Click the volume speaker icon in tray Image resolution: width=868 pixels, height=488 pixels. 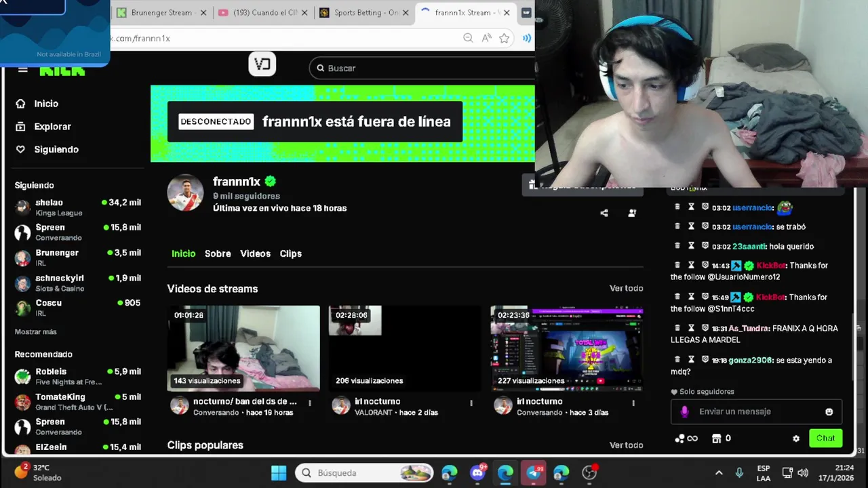pyautogui.click(x=803, y=472)
